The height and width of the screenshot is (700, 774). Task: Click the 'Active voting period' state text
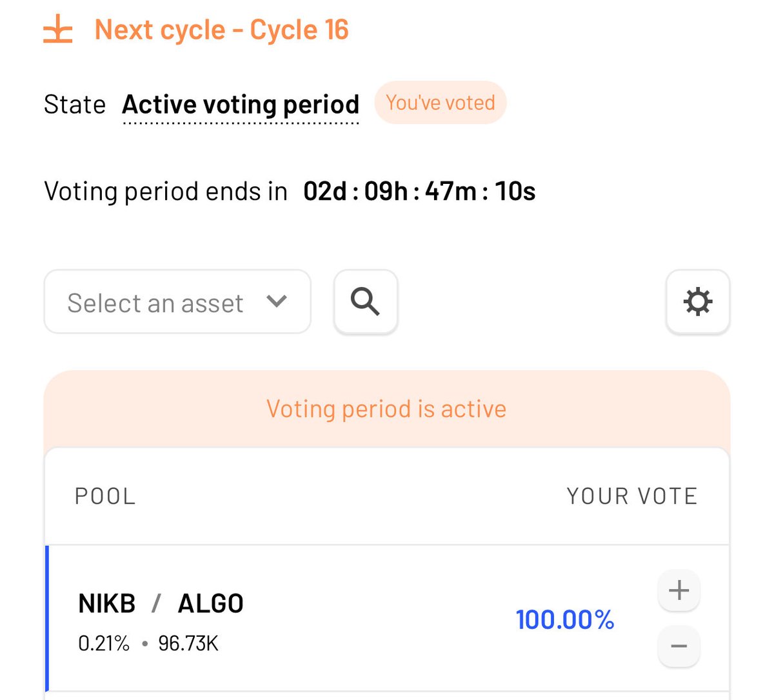coord(241,105)
